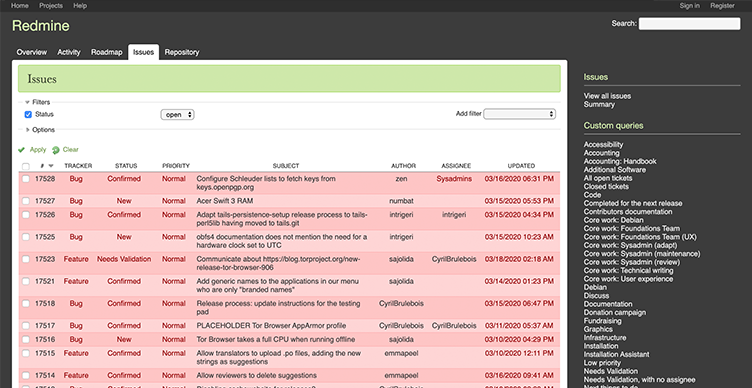Sort by Updated column header
The image size is (752, 388).
(x=521, y=166)
